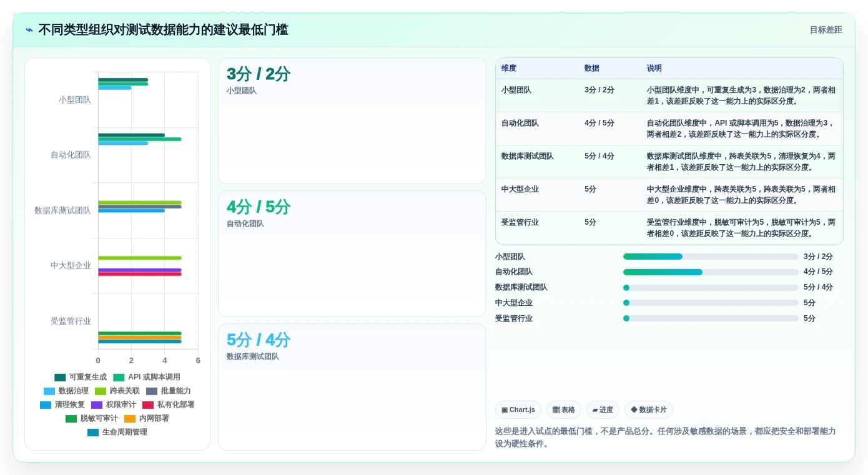Toggle 批量能力 legend entry

169,391
